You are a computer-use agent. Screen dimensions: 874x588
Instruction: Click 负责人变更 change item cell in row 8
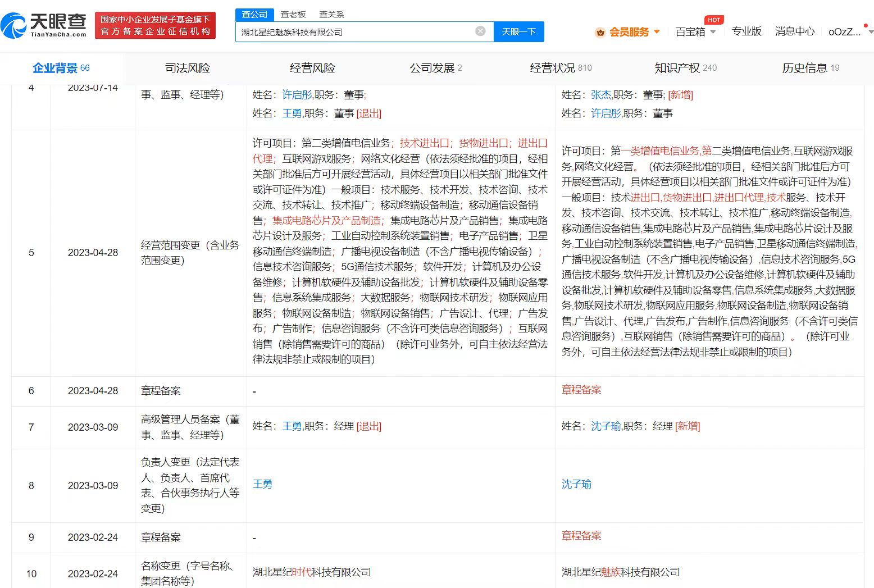coord(190,485)
